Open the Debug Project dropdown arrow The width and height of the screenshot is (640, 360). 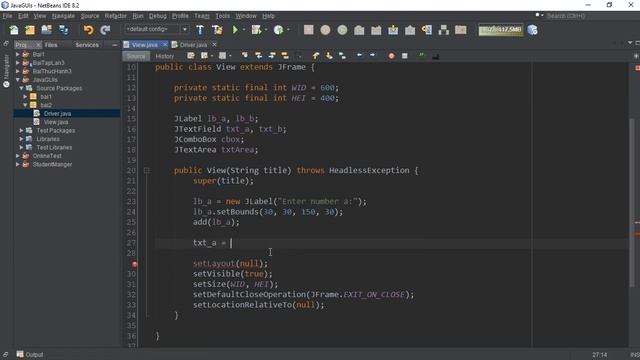(x=266, y=30)
